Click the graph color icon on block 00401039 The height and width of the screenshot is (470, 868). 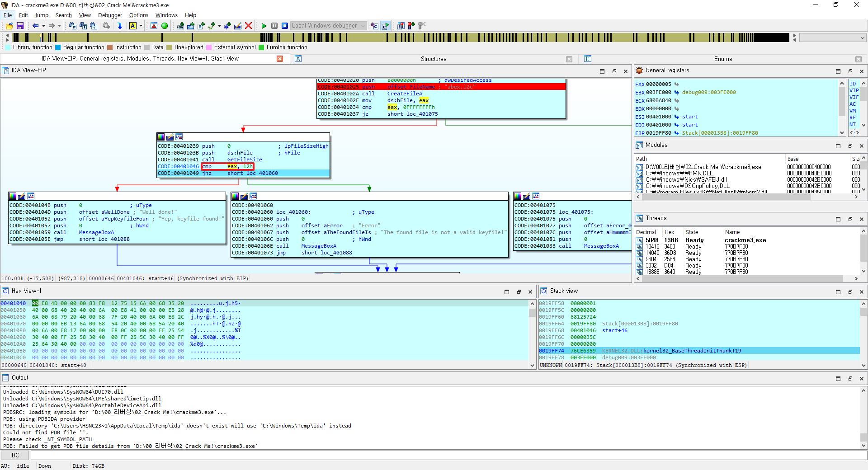pyautogui.click(x=161, y=137)
